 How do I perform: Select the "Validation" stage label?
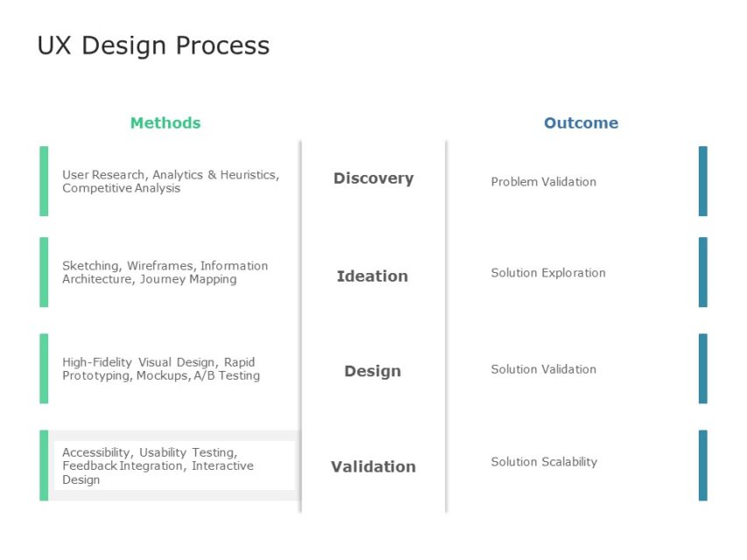(373, 466)
